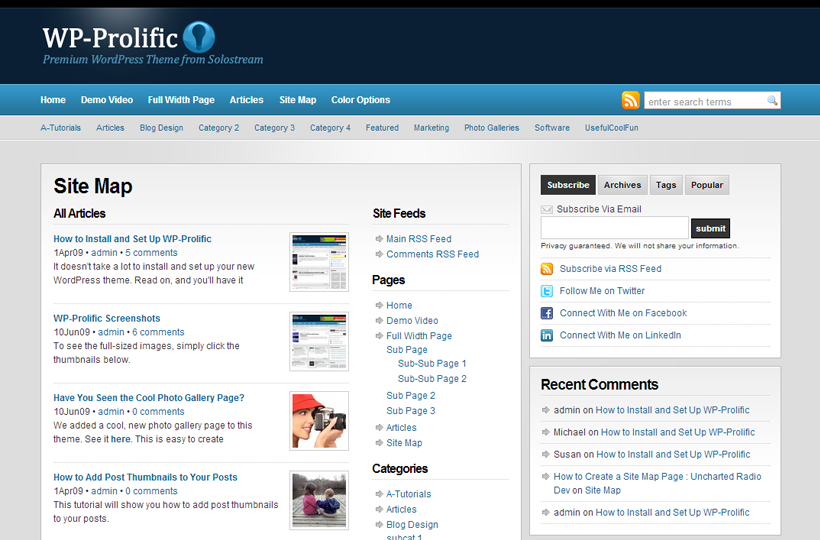Open Demo Video in the Pages list
Screen dimensions: 820x540
point(412,320)
